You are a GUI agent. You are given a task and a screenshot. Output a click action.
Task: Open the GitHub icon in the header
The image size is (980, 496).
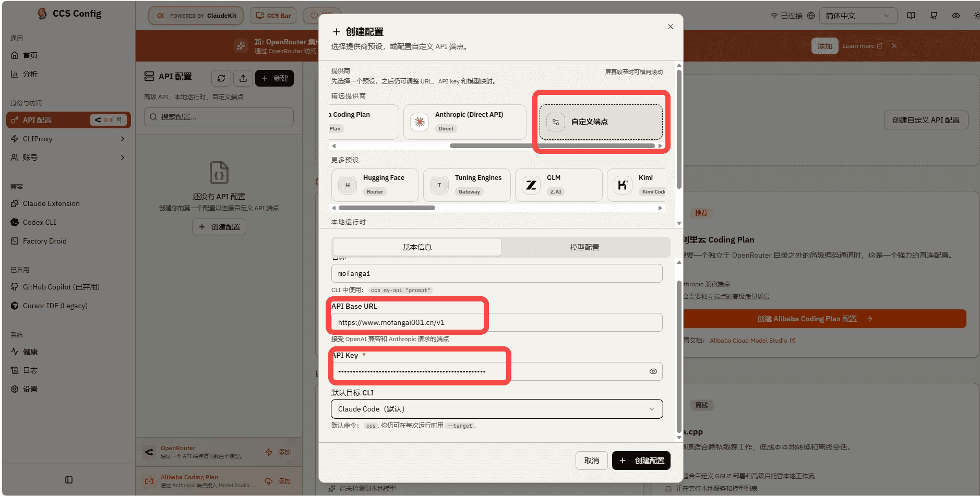tap(934, 16)
